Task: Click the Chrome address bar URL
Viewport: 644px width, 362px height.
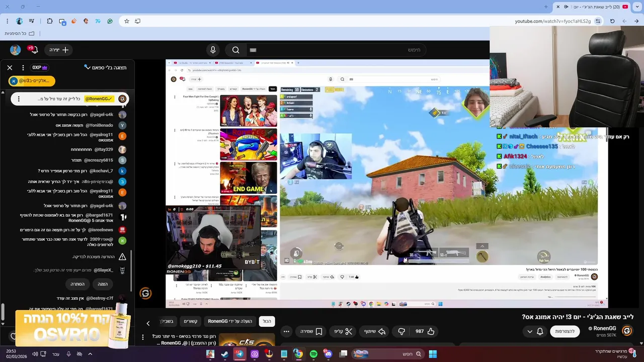Action: pos(552,21)
